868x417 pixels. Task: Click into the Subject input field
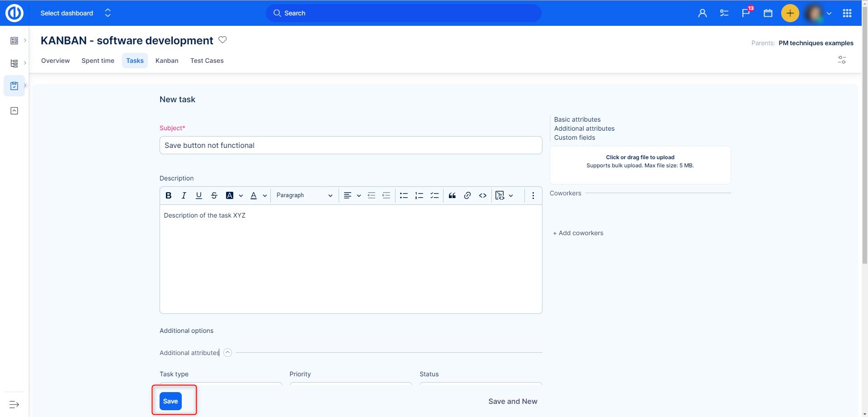[350, 145]
